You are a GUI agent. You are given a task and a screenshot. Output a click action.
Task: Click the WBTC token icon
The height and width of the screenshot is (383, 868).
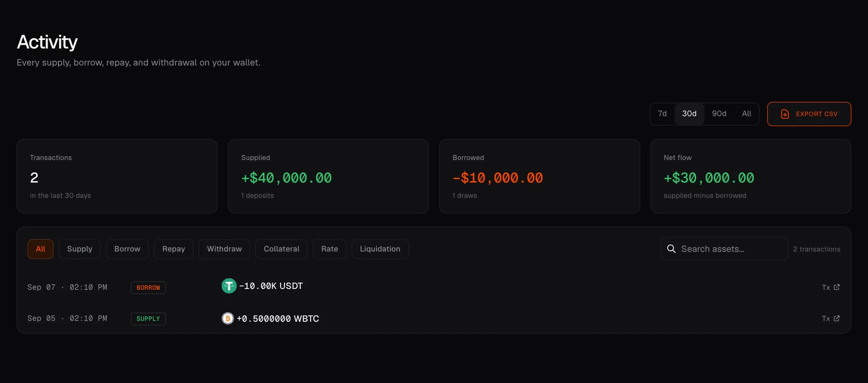[228, 318]
